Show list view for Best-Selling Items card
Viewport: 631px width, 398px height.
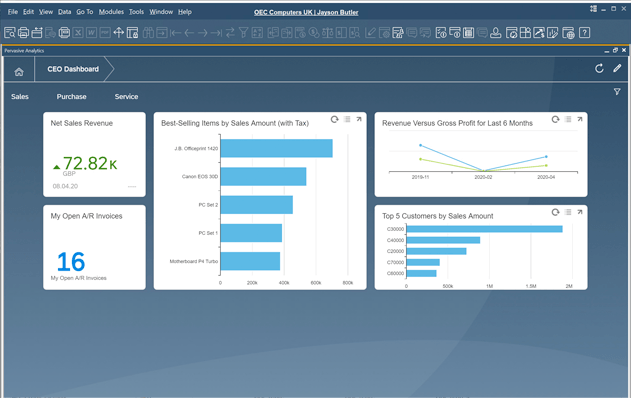click(347, 119)
